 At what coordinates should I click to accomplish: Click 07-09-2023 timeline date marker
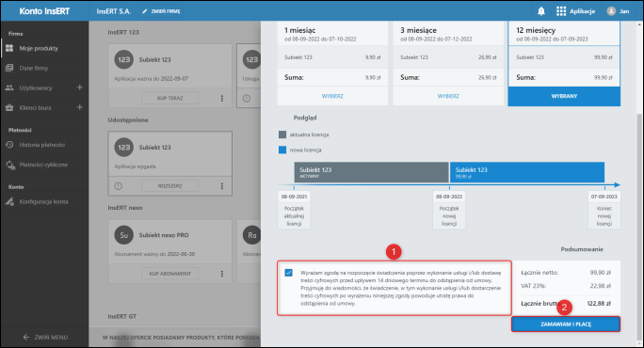(604, 197)
